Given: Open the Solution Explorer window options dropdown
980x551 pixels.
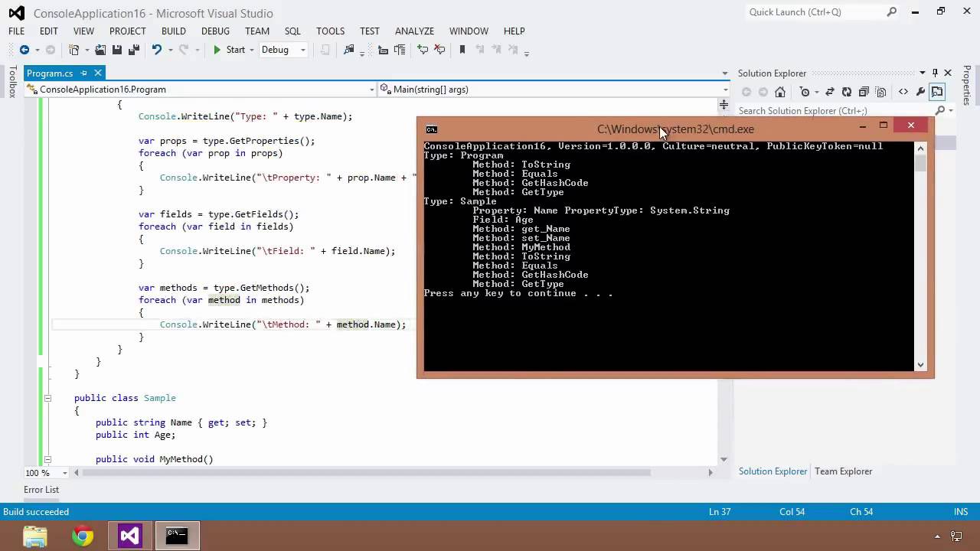Looking at the screenshot, I should 923,73.
